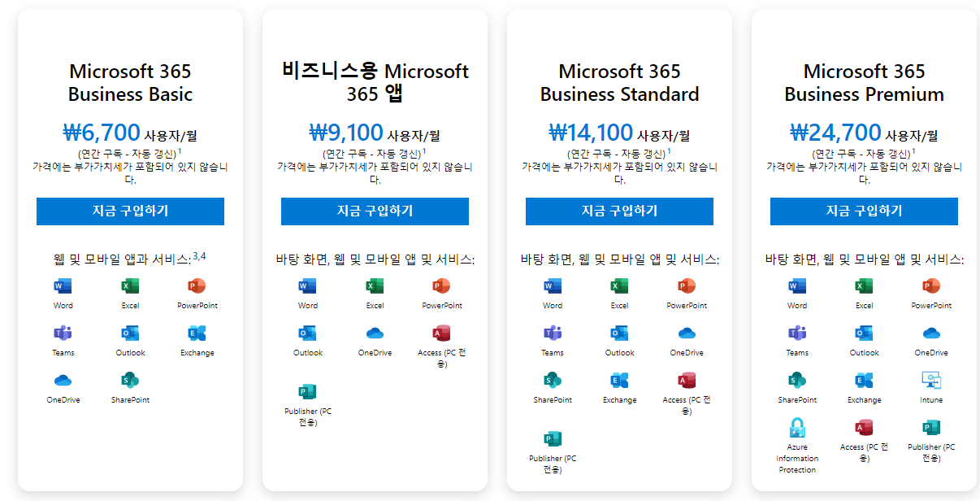
Task: Click the Word icon under Business Basic
Action: 63,286
